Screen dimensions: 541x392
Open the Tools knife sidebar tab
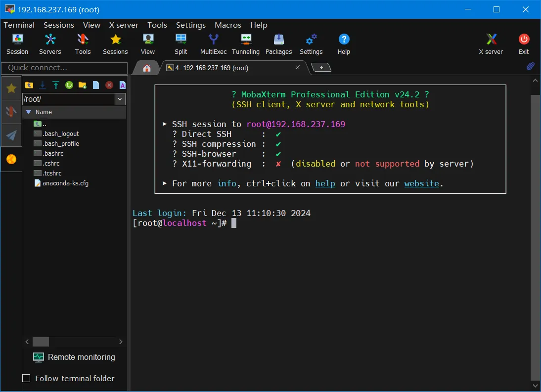pyautogui.click(x=11, y=112)
